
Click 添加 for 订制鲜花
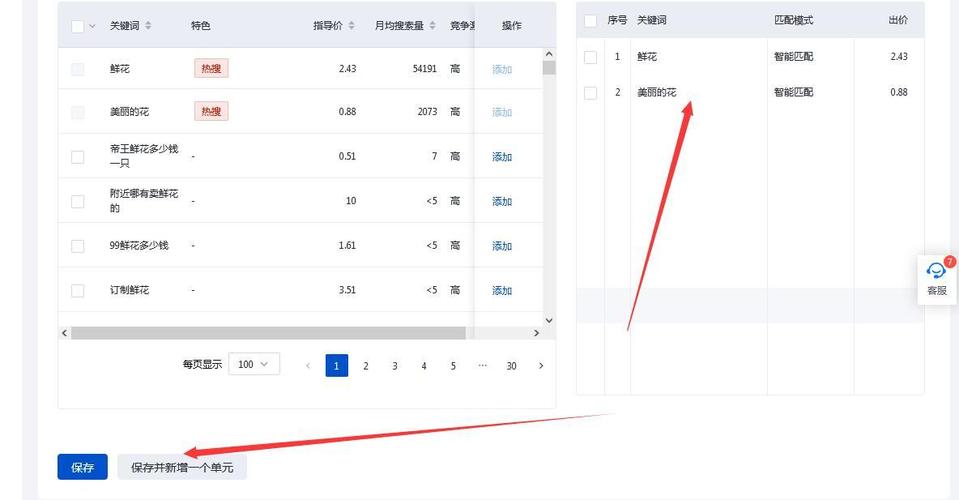pyautogui.click(x=502, y=290)
